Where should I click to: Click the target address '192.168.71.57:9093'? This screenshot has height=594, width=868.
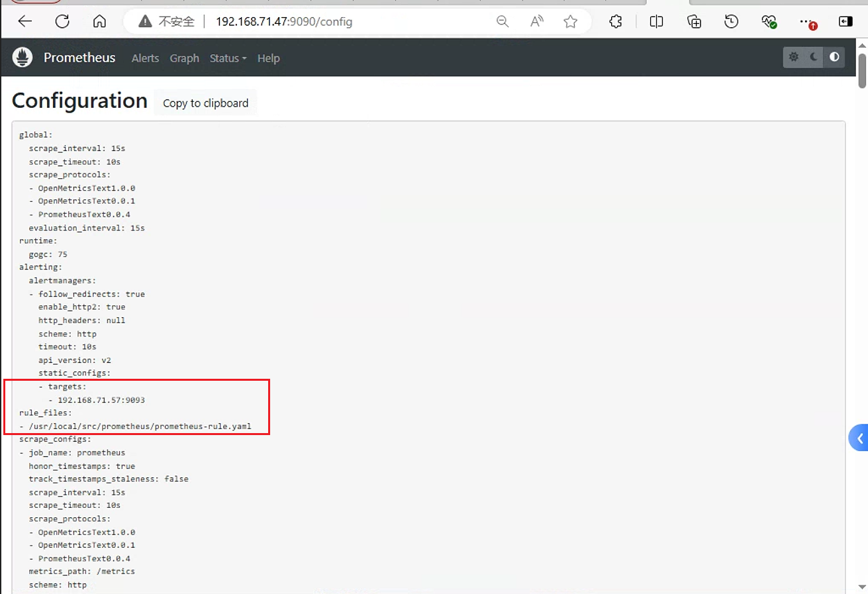101,400
